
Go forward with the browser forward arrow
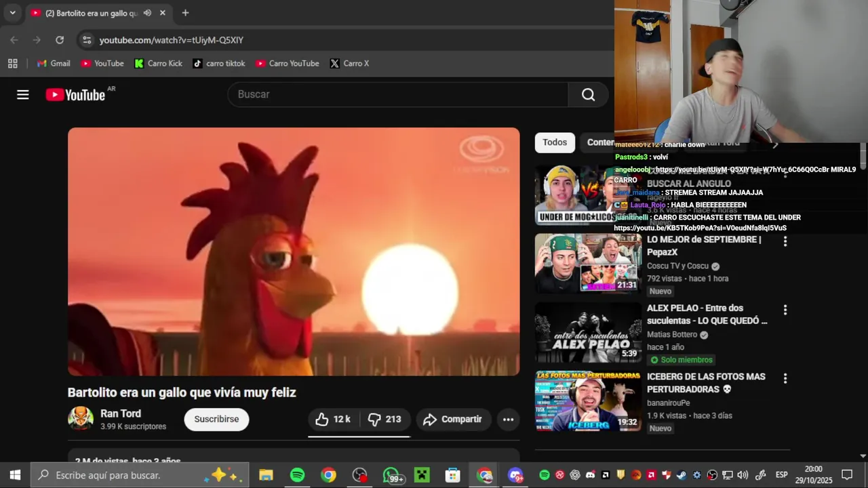[x=37, y=40]
